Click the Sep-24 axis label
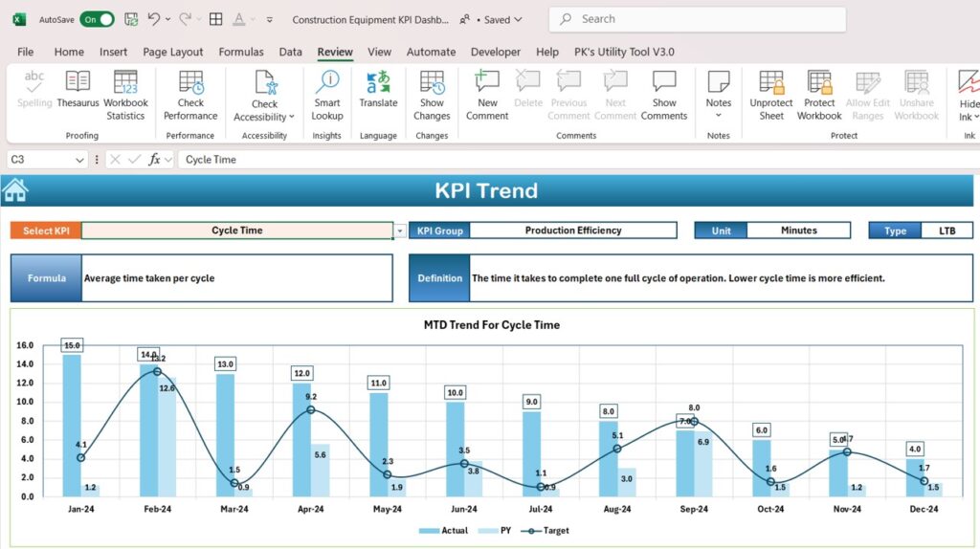 [x=694, y=509]
